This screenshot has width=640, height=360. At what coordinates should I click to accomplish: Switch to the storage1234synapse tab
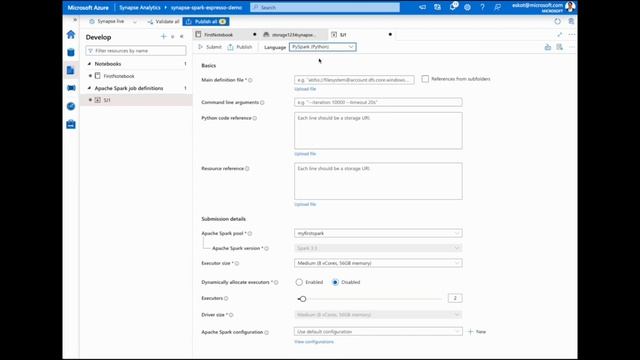coord(293,35)
